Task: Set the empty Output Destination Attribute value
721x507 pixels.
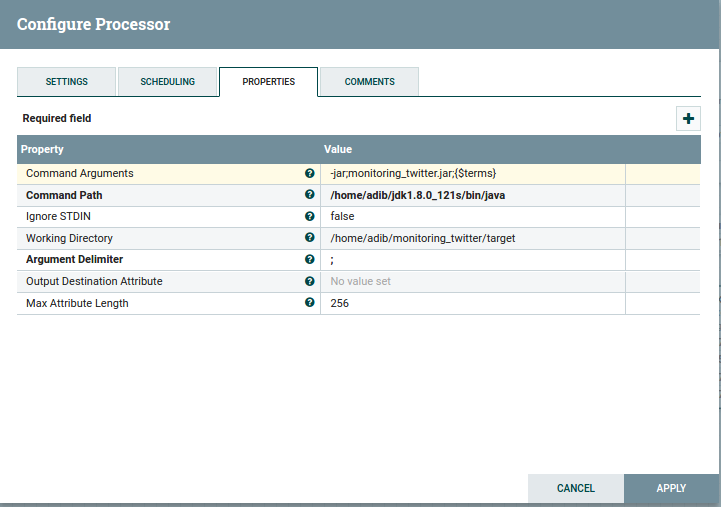Action: click(x=472, y=282)
